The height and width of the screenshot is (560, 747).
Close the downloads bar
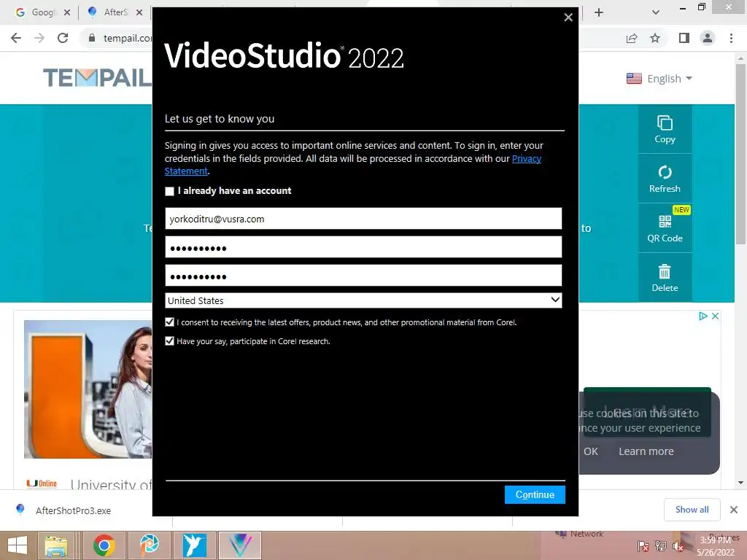[x=734, y=510]
